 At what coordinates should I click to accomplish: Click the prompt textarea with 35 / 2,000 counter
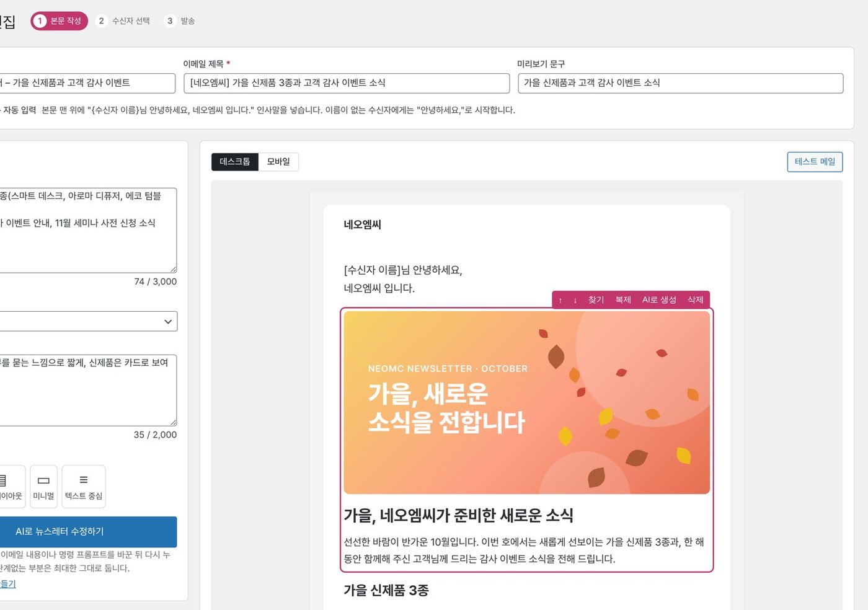coord(88,391)
